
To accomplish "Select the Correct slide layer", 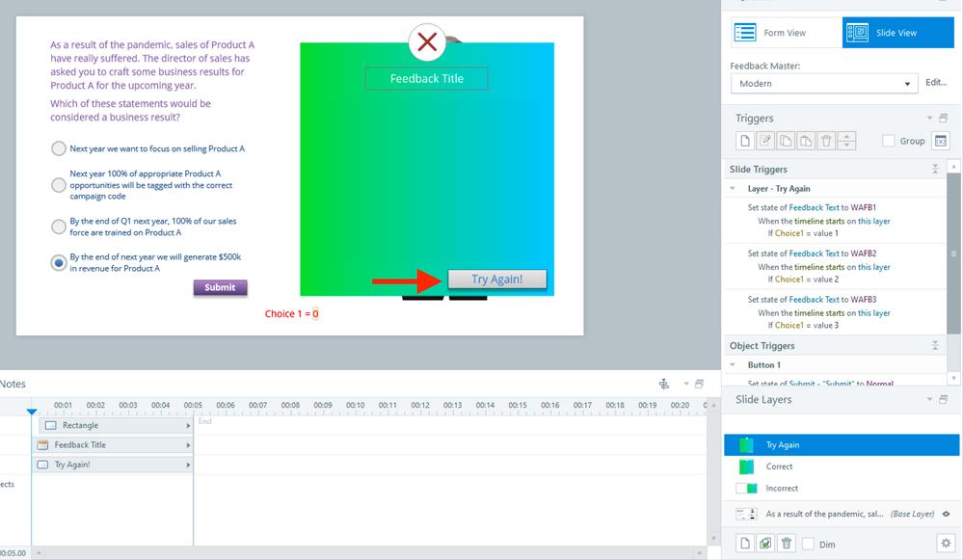I will click(842, 467).
